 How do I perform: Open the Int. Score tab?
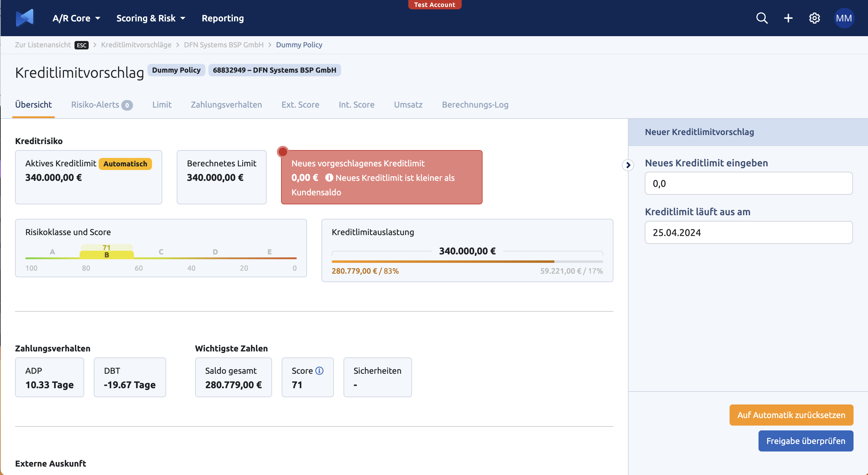pyautogui.click(x=356, y=105)
